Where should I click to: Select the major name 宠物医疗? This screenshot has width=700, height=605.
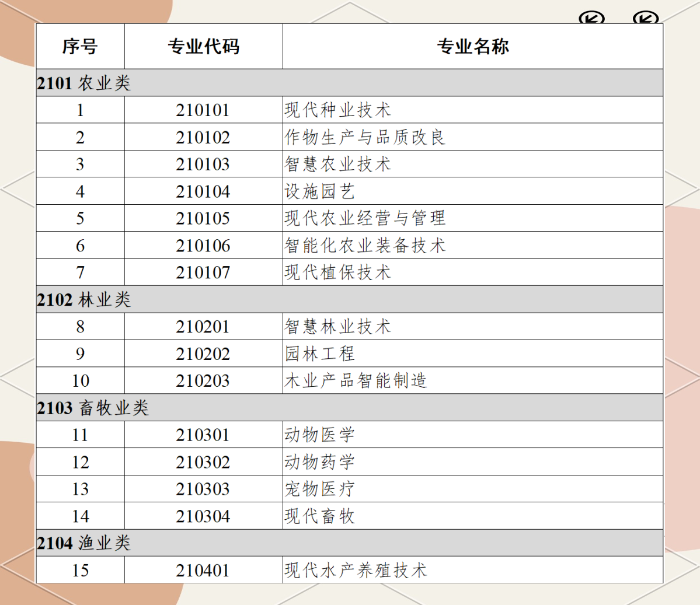point(320,489)
